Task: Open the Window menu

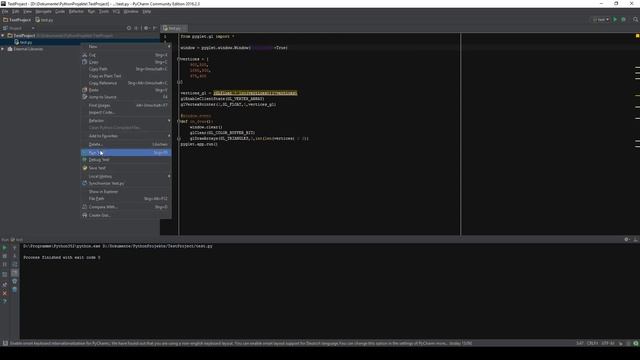Action: pos(131,11)
